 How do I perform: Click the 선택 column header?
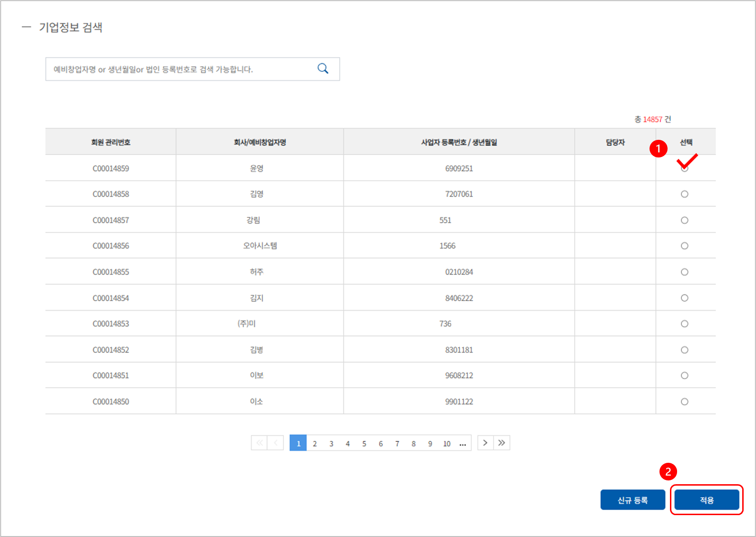(x=686, y=142)
